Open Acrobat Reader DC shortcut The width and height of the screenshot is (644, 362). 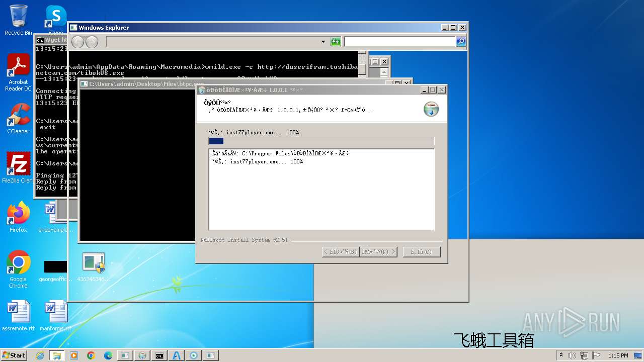(x=18, y=72)
